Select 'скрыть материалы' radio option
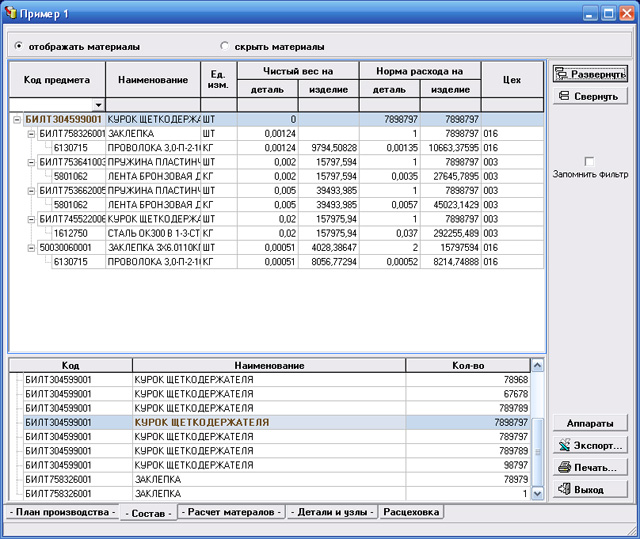Screen dimensions: 640x539 coord(224,46)
